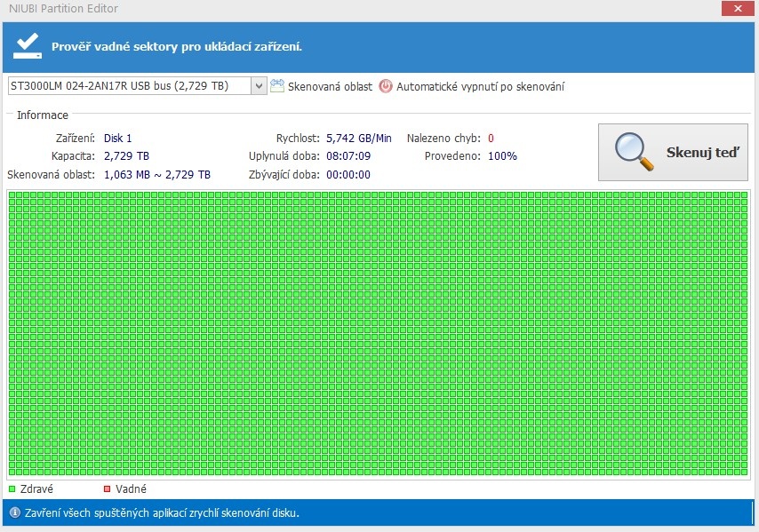
Task: Open the Skenovaná oblast setting
Action: coord(330,86)
